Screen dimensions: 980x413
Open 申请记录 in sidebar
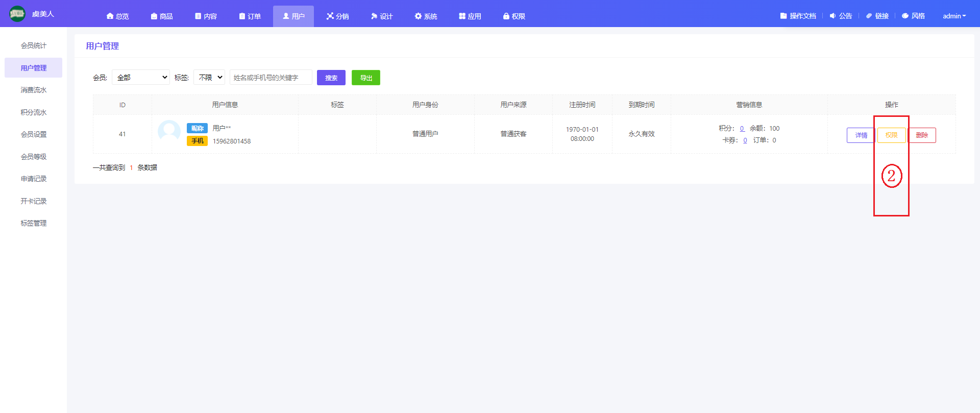33,179
